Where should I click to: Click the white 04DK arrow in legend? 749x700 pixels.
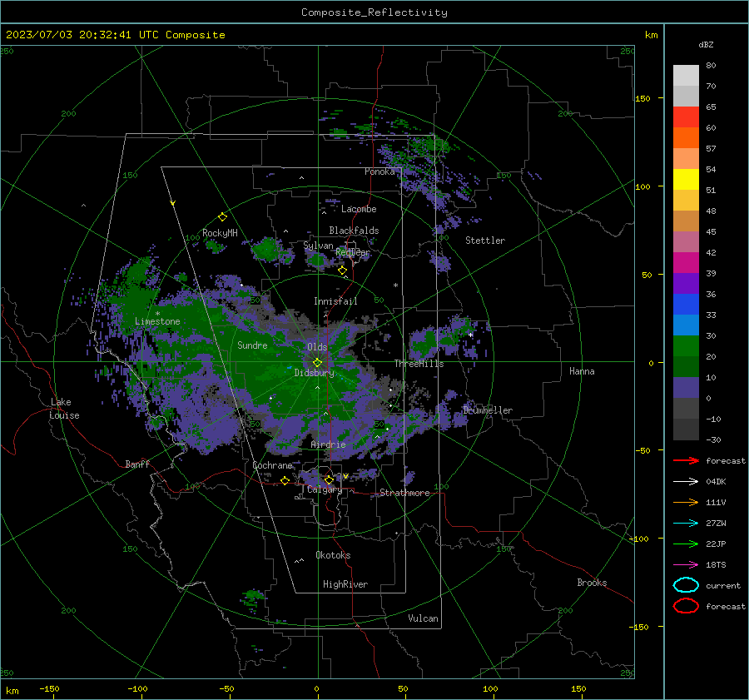click(x=686, y=481)
